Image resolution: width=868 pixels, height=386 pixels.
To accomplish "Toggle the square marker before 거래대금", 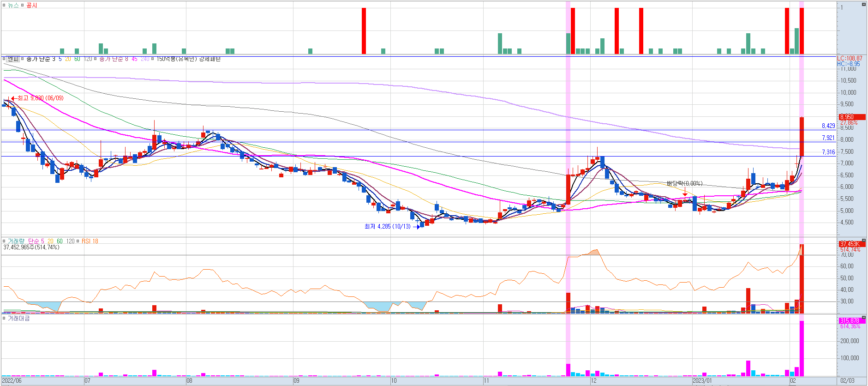I will click(x=4, y=318).
